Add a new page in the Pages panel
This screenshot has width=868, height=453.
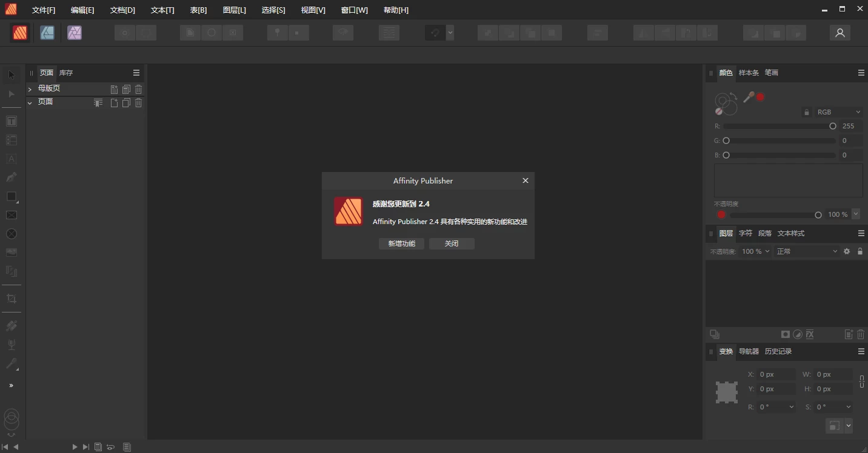pos(114,102)
